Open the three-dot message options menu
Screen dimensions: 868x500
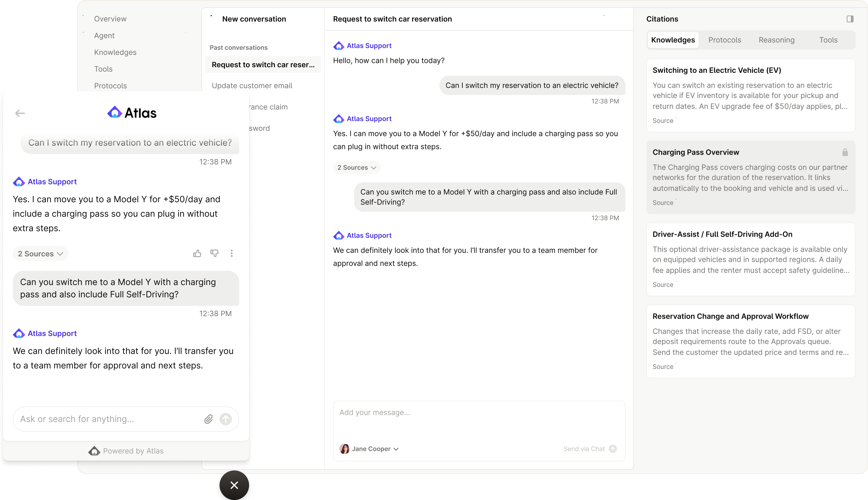[232, 253]
